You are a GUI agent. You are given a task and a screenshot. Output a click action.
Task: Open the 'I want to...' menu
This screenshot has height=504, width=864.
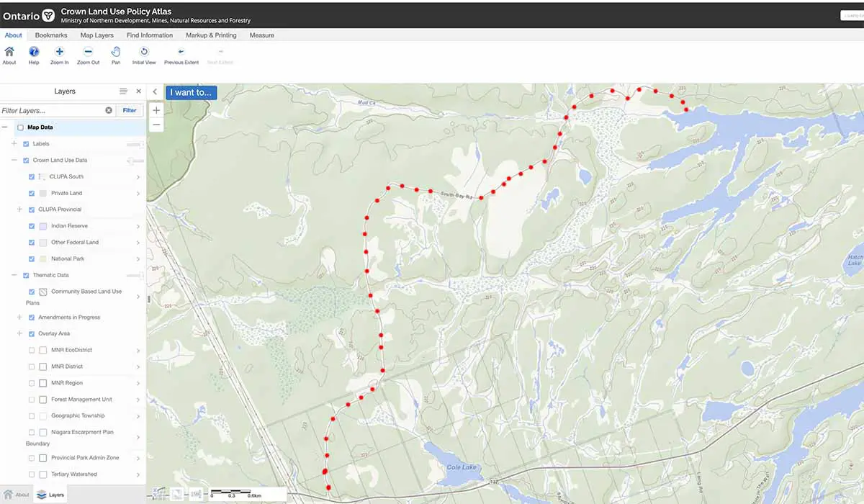click(190, 92)
